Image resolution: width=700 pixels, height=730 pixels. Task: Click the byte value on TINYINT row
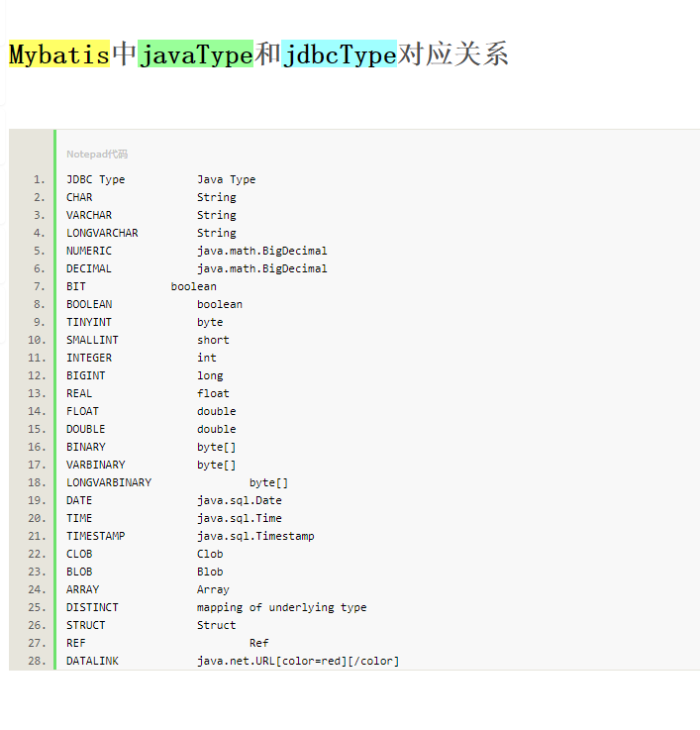click(210, 322)
